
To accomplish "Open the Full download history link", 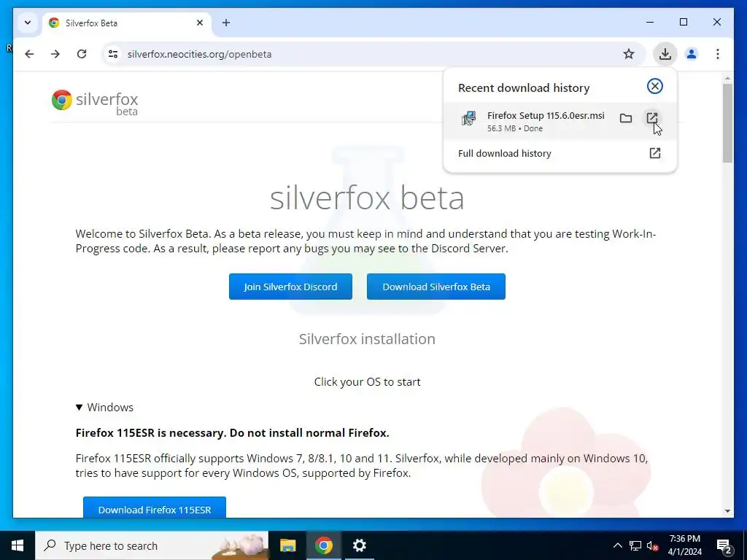I will [560, 153].
